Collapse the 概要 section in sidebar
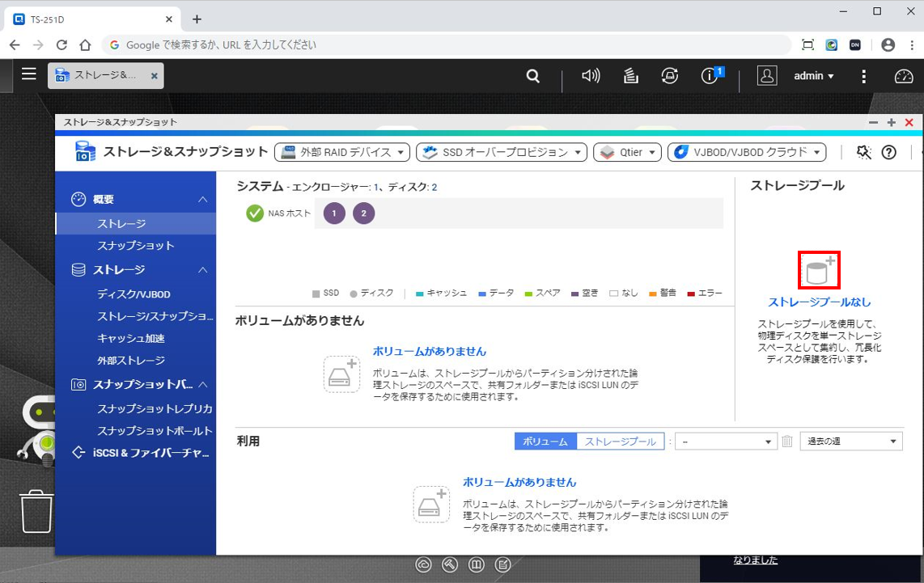Viewport: 924px width, 583px height. 203,200
